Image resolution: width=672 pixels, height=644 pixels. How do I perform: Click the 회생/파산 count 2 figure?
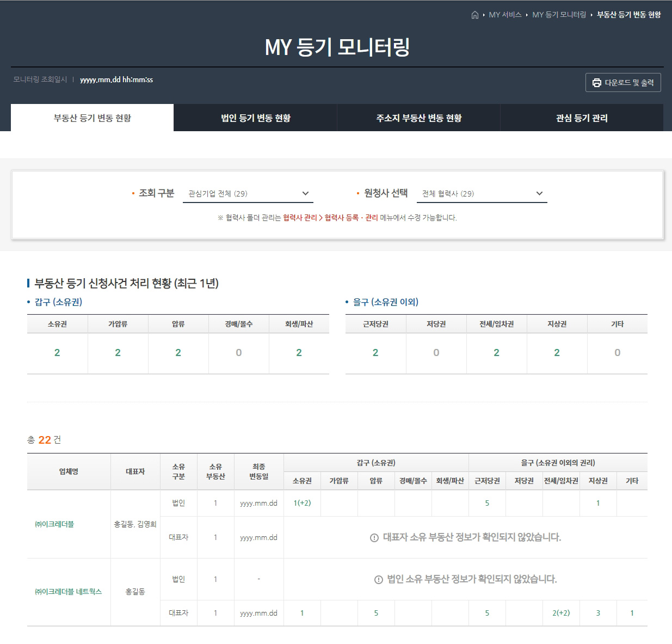[299, 353]
